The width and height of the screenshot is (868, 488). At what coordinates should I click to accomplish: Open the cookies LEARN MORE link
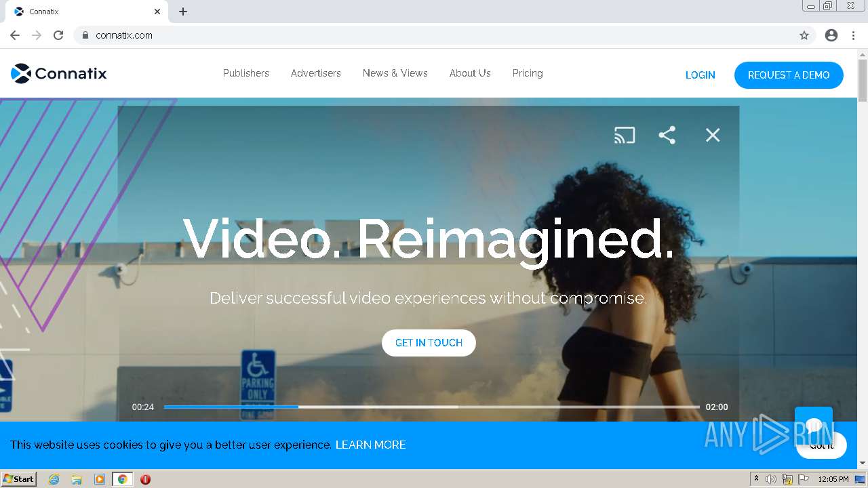371,445
